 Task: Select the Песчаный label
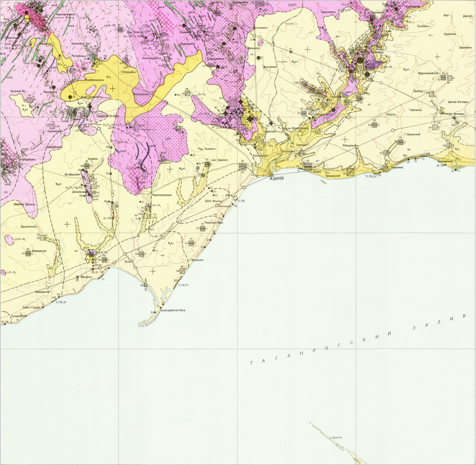[225, 206]
